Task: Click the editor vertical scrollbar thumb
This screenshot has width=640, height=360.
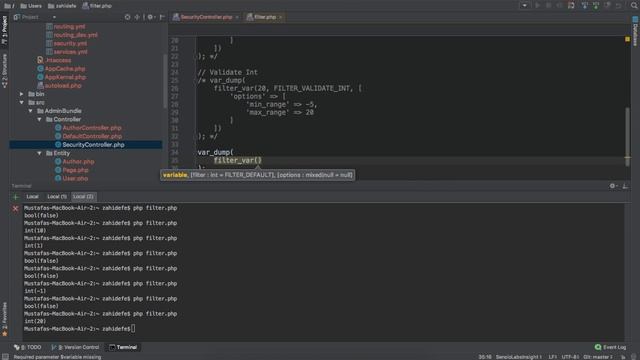Action: coord(628,136)
